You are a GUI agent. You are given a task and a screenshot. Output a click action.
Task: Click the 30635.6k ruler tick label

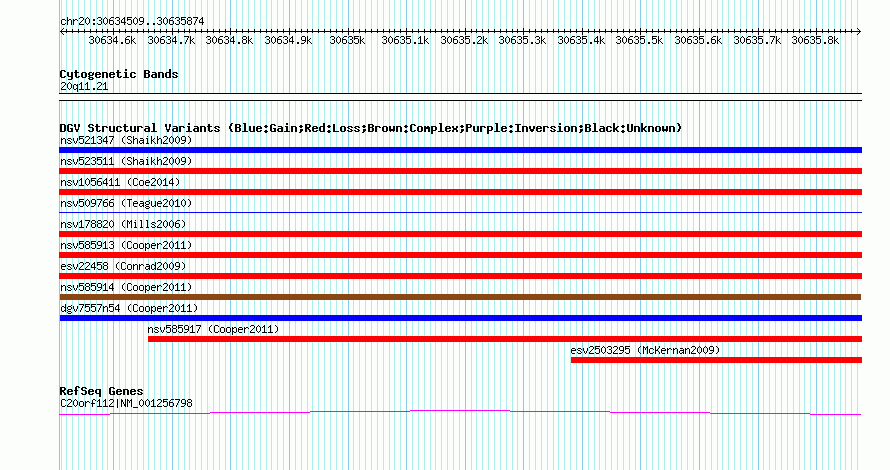coord(698,40)
